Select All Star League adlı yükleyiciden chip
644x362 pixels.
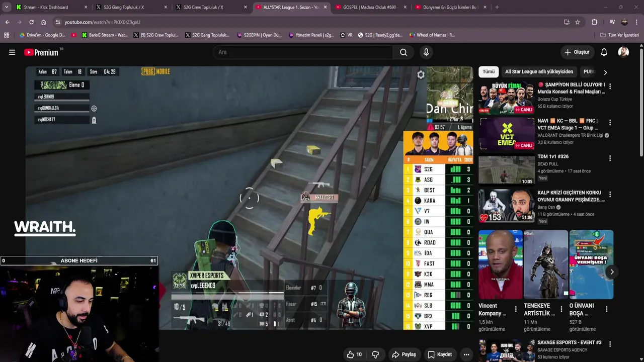[539, 72]
